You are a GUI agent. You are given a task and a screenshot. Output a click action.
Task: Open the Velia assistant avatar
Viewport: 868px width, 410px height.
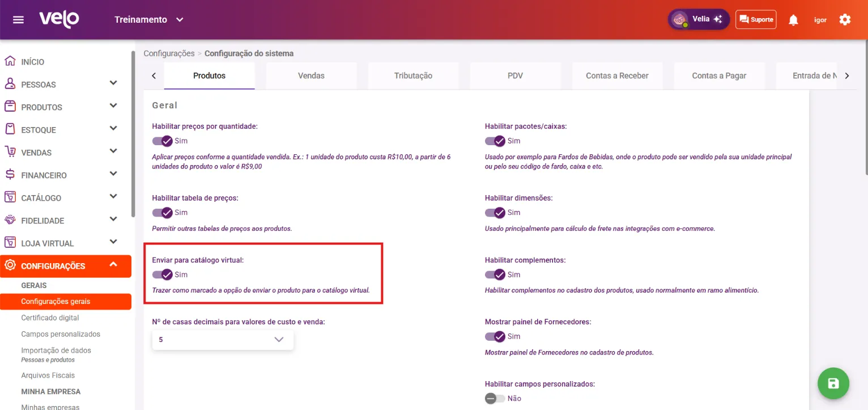679,20
